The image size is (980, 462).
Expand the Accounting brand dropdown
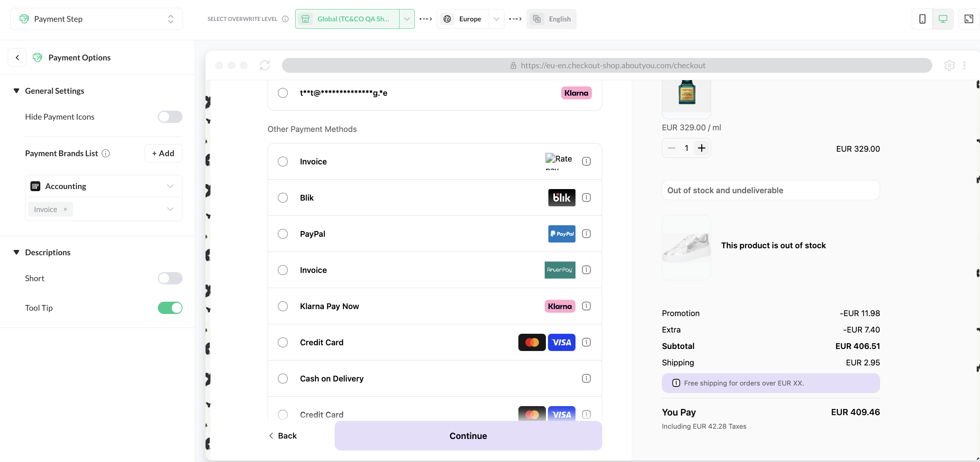click(x=170, y=186)
